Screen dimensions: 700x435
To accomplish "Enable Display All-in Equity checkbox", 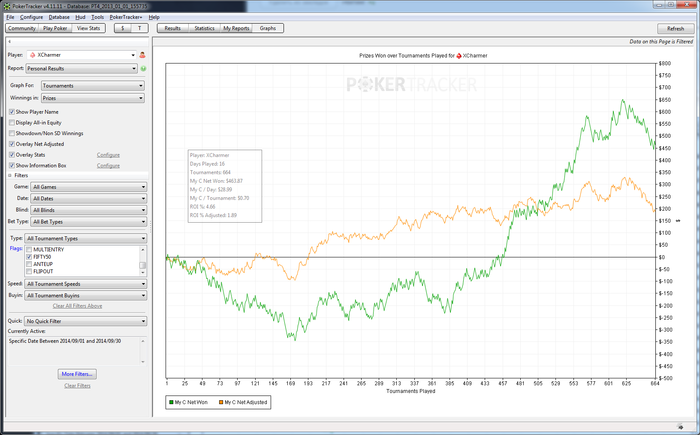I will 12,122.
